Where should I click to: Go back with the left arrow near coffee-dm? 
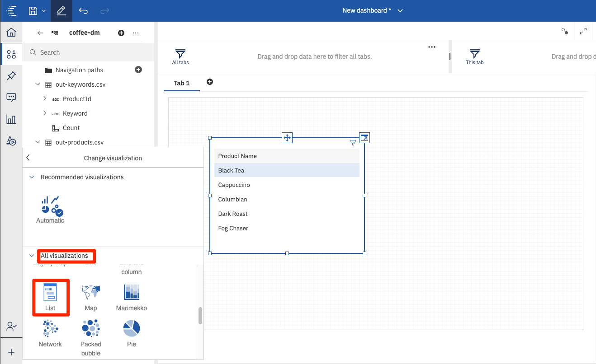40,33
